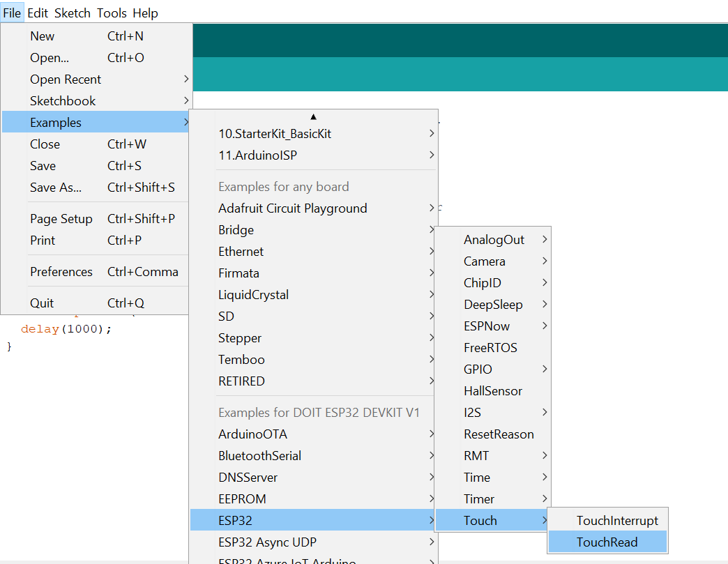Image resolution: width=728 pixels, height=564 pixels.
Task: Expand the BluetoothSerial examples submenu
Action: 313,455
